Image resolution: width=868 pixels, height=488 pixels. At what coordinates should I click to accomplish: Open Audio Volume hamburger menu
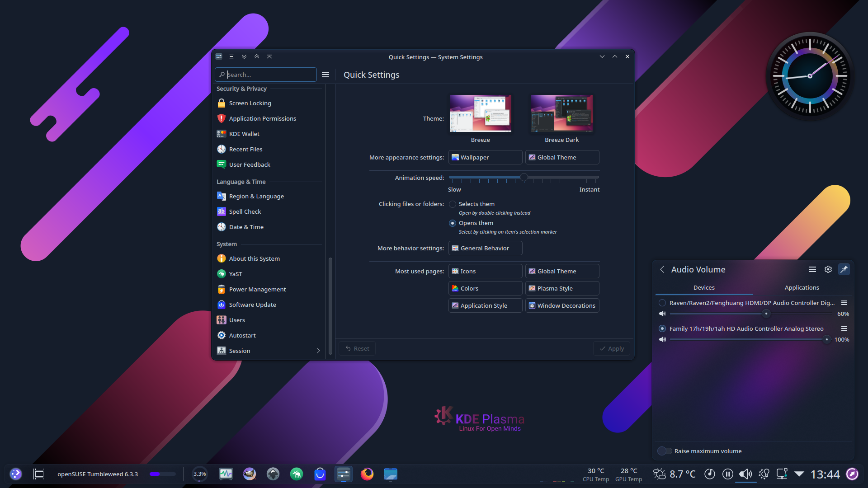tap(812, 269)
